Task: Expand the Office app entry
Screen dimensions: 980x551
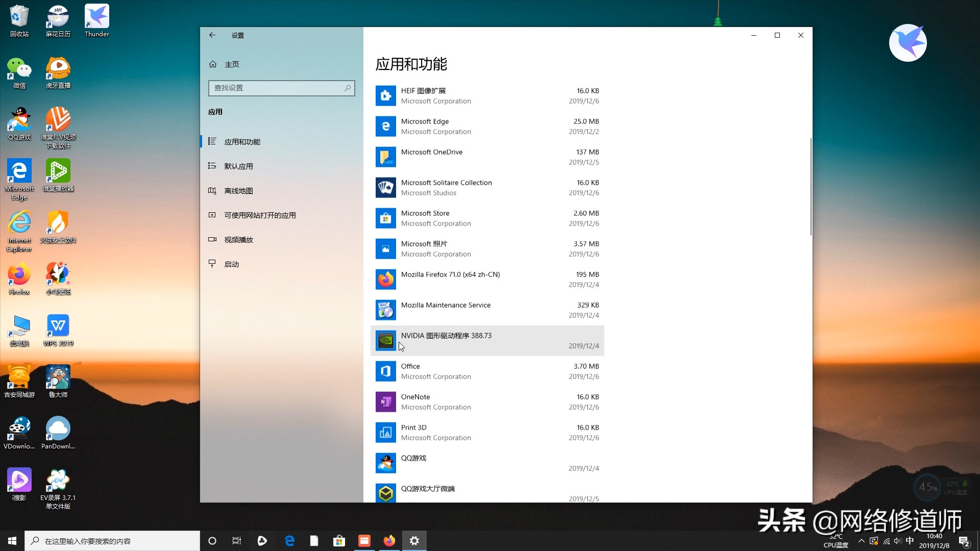Action: pyautogui.click(x=487, y=371)
